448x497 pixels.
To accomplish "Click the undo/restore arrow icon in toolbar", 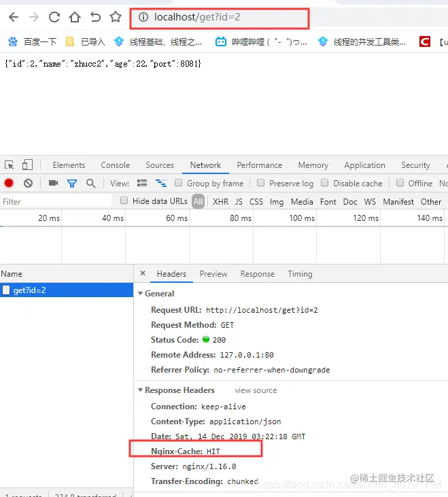I will click(x=95, y=17).
